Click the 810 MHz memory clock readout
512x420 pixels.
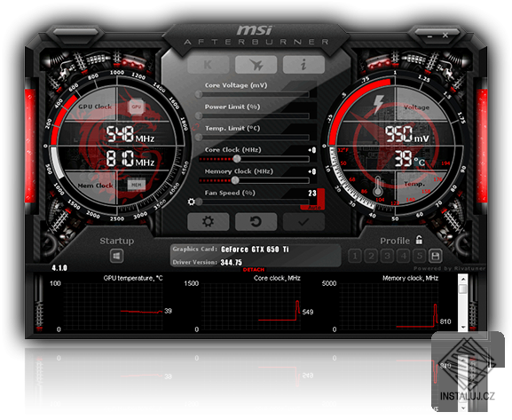130,159
